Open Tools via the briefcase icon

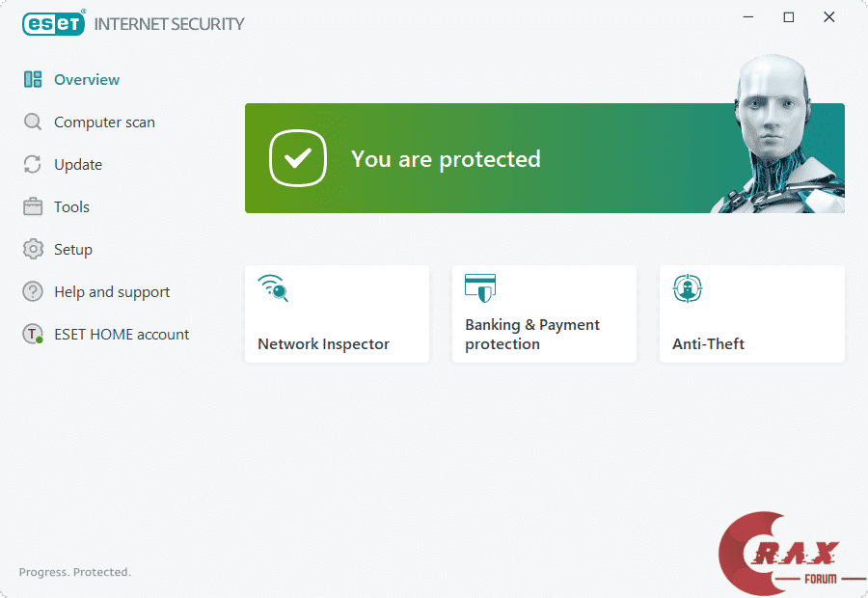33,207
